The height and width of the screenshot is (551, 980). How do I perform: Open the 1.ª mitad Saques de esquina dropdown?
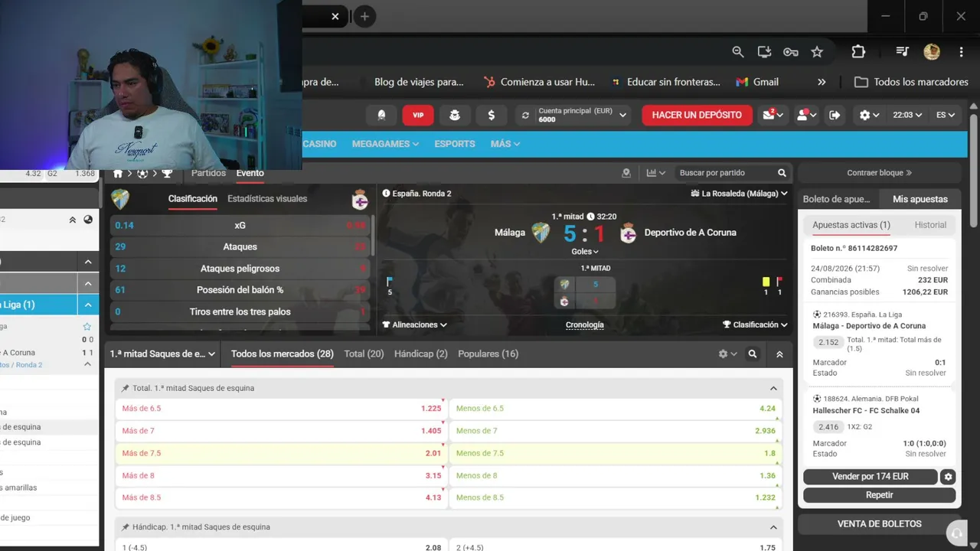click(x=163, y=354)
